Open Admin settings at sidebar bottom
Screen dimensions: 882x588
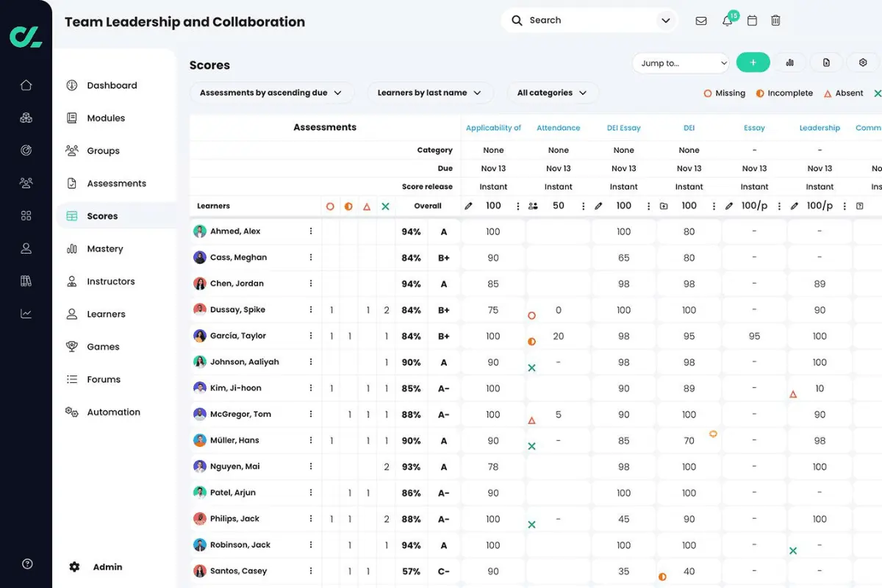tap(96, 567)
